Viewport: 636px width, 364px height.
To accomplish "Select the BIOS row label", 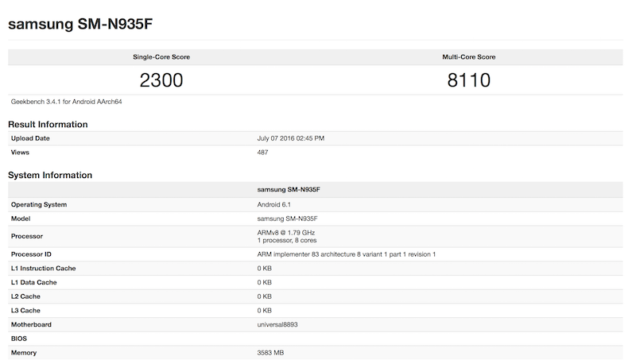I will click(x=20, y=338).
